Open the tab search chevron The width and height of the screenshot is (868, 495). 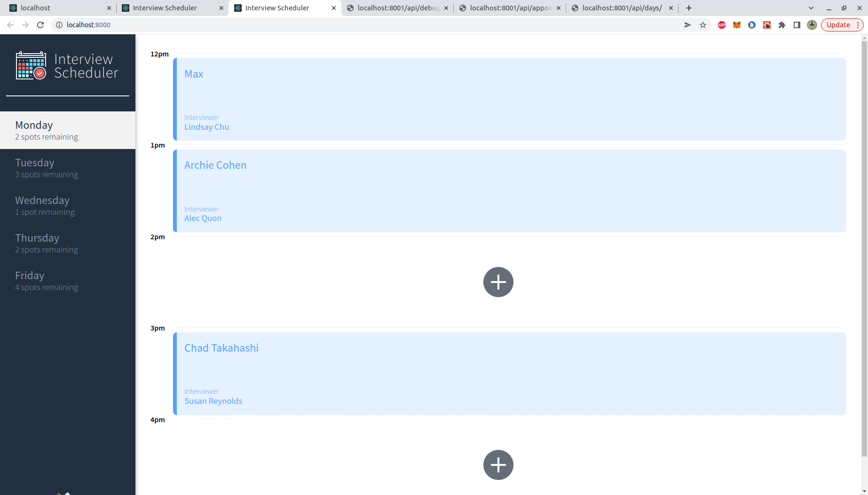(811, 8)
